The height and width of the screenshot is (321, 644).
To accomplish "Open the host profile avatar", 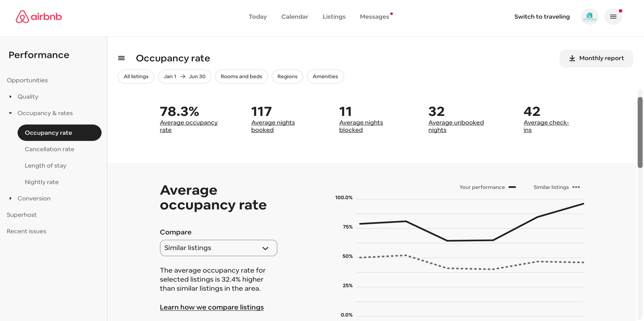I will (590, 17).
